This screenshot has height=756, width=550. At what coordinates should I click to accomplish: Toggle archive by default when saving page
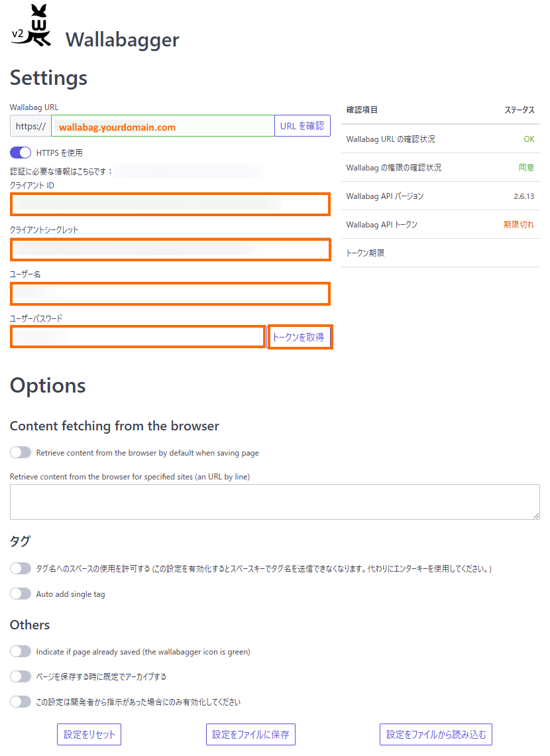pyautogui.click(x=21, y=676)
